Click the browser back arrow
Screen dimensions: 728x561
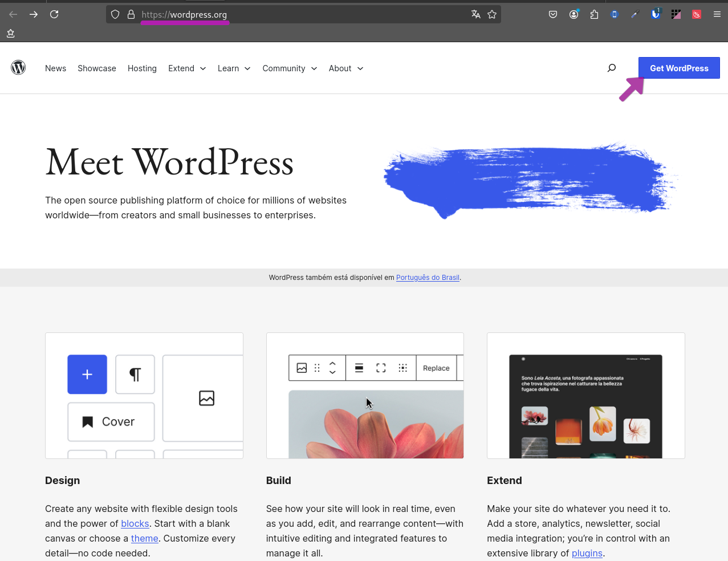(13, 14)
